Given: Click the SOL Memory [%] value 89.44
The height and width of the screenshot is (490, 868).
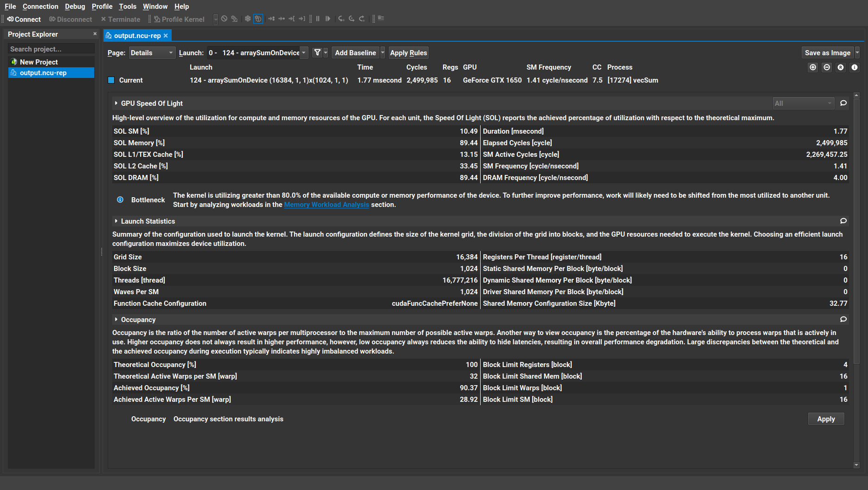Looking at the screenshot, I should (x=469, y=143).
